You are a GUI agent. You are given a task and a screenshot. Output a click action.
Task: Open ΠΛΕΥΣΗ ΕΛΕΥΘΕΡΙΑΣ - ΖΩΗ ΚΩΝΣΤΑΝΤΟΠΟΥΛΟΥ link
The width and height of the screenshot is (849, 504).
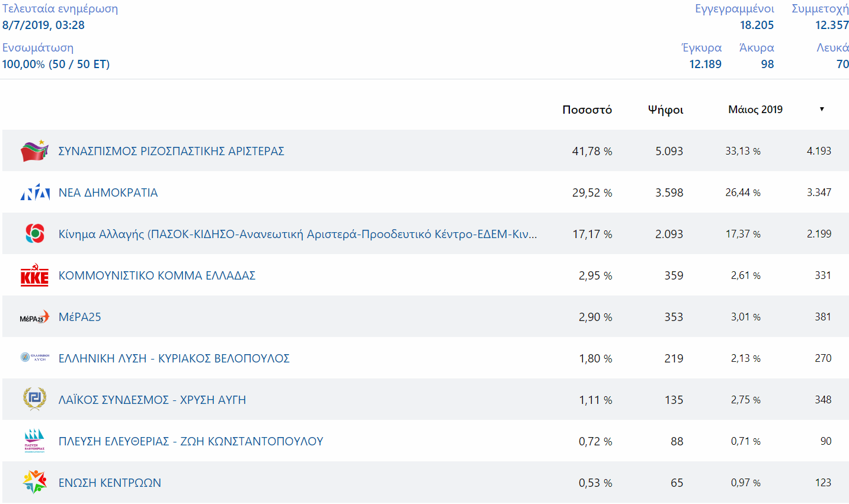(x=191, y=441)
